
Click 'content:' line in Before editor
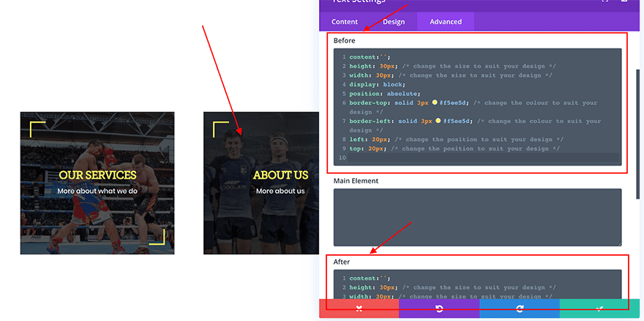click(370, 56)
